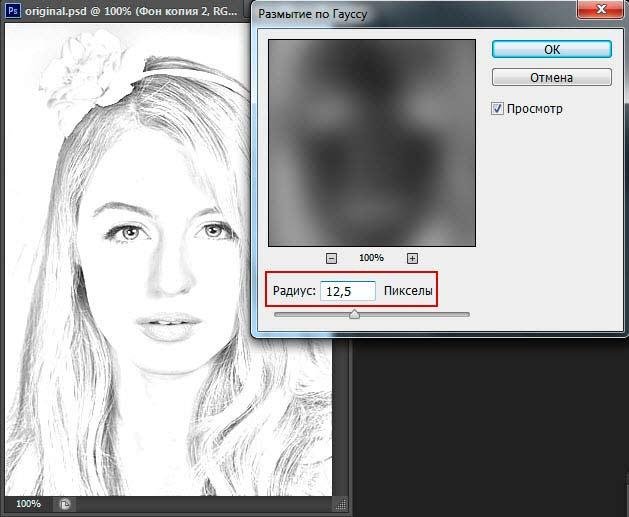Toggle the Просмотр preview checkbox

[x=498, y=108]
